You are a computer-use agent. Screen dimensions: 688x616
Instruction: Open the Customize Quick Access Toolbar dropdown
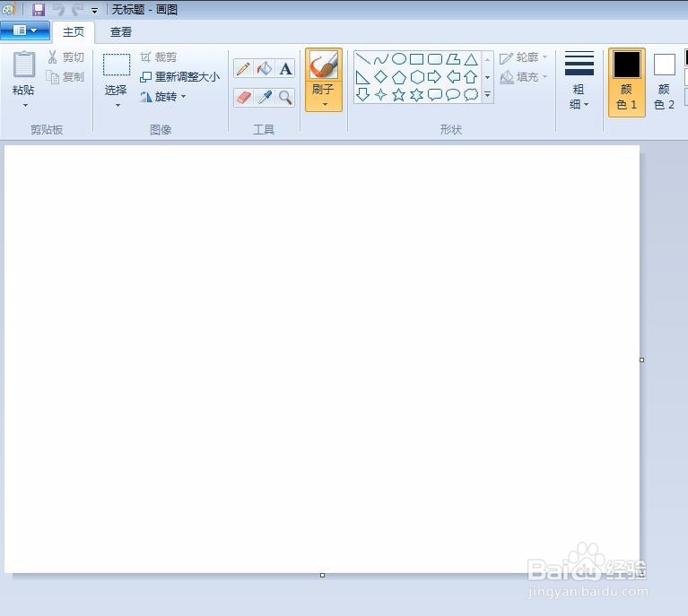[x=94, y=10]
